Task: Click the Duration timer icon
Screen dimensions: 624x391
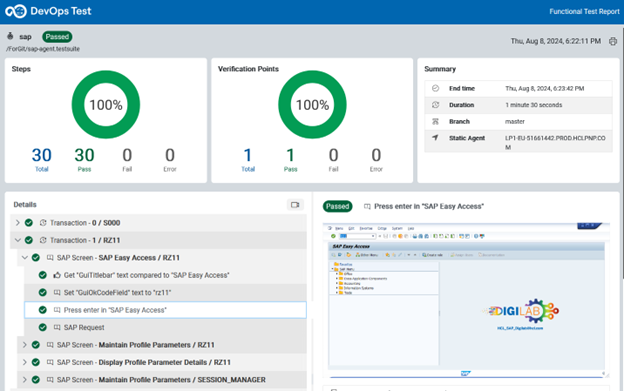Action: [435, 105]
